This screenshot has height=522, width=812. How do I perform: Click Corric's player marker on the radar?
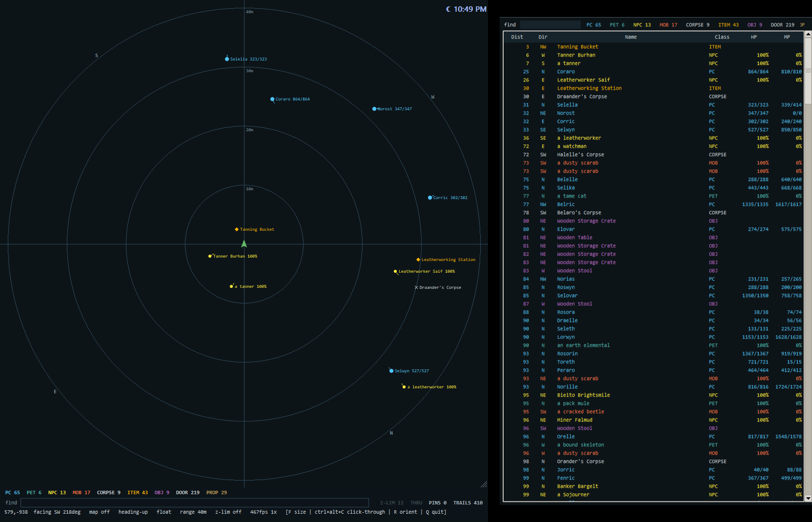pyautogui.click(x=430, y=198)
